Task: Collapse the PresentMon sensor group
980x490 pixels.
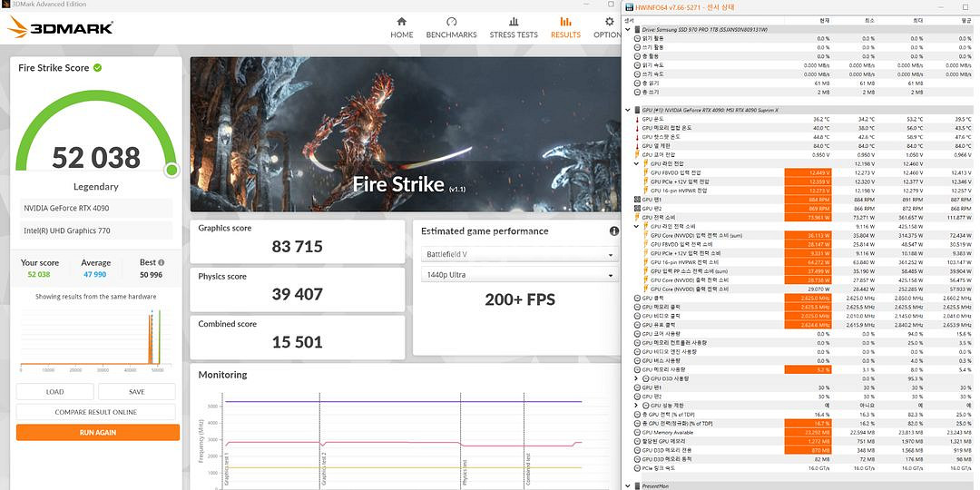Action: click(628, 485)
